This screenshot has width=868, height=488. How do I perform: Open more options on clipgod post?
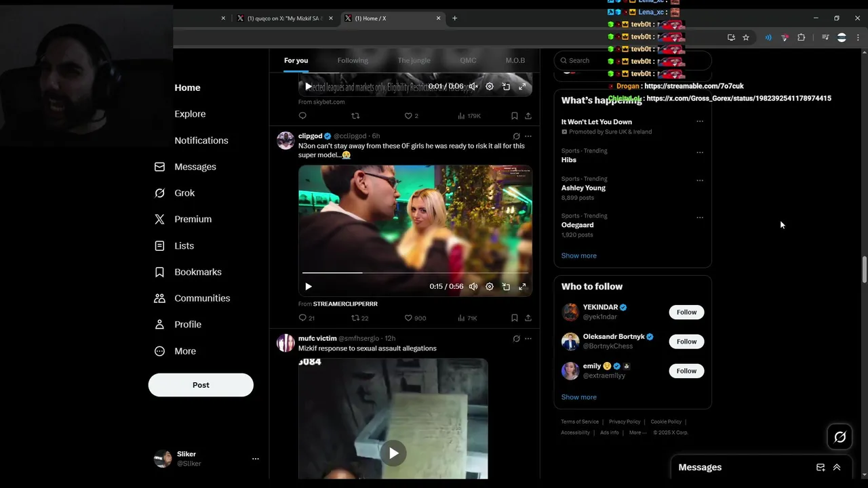528,136
